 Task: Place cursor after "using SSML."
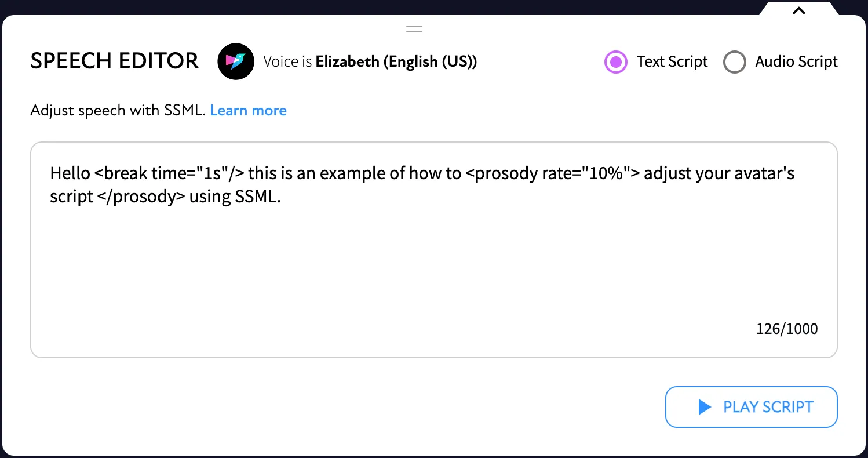282,197
